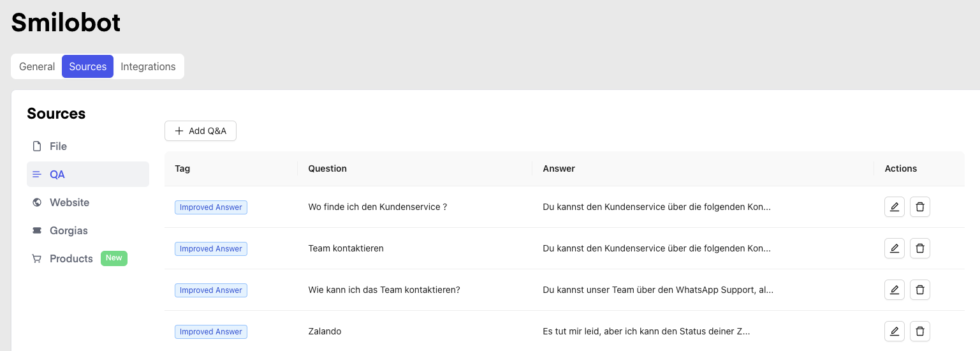Edit the Zalando Q&A entry

(x=894, y=331)
